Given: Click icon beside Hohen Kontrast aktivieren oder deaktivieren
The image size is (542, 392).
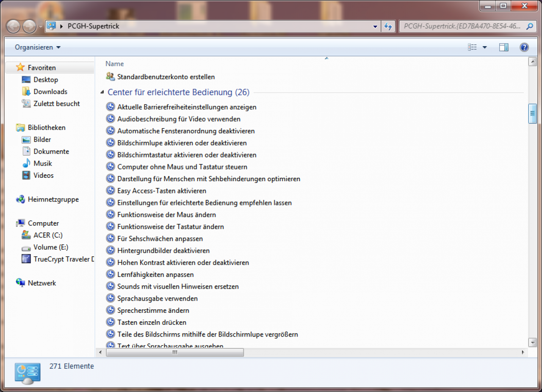Looking at the screenshot, I should click(x=111, y=262).
